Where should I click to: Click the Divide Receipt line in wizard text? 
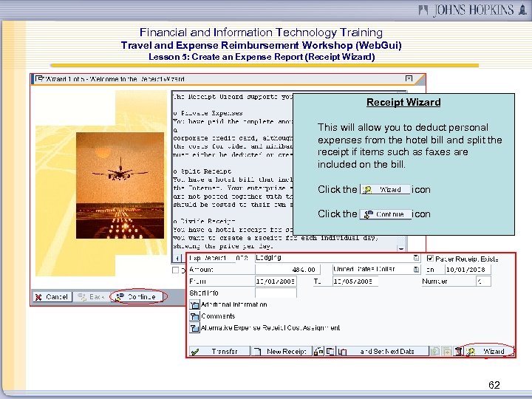click(x=204, y=221)
